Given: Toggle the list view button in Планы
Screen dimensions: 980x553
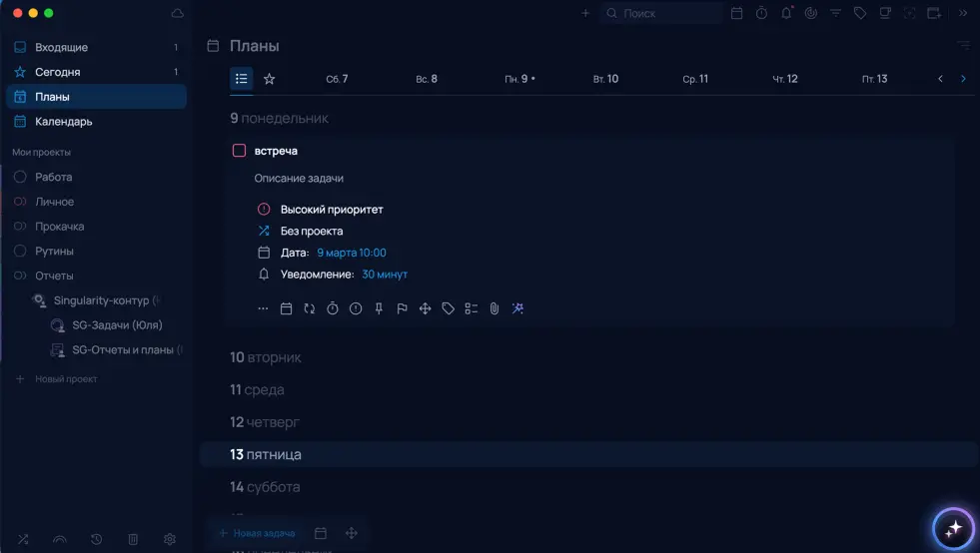Looking at the screenshot, I should [241, 79].
